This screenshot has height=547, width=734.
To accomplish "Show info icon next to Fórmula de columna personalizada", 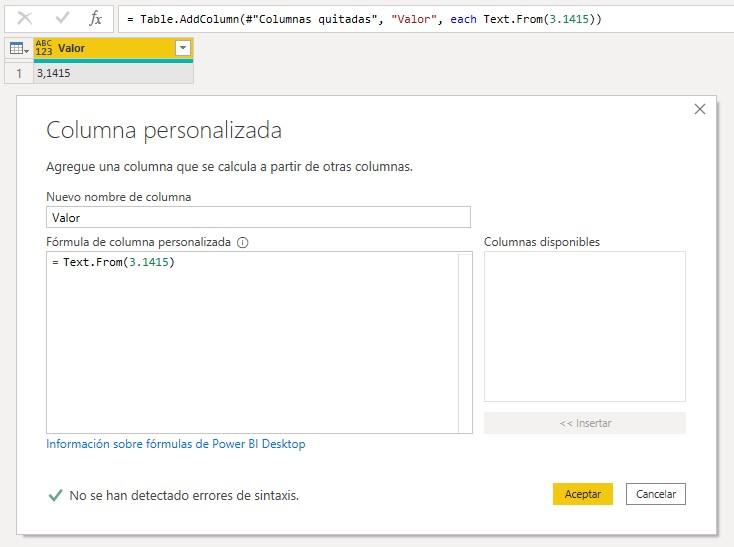I will 242,242.
